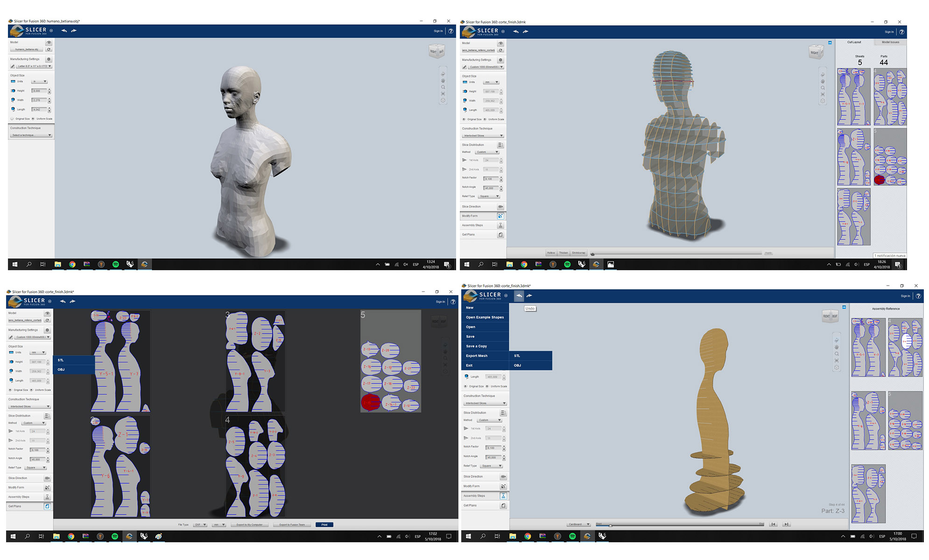The height and width of the screenshot is (560, 929).
Task: Click the Height field showing 8.000
Action: tap(39, 91)
